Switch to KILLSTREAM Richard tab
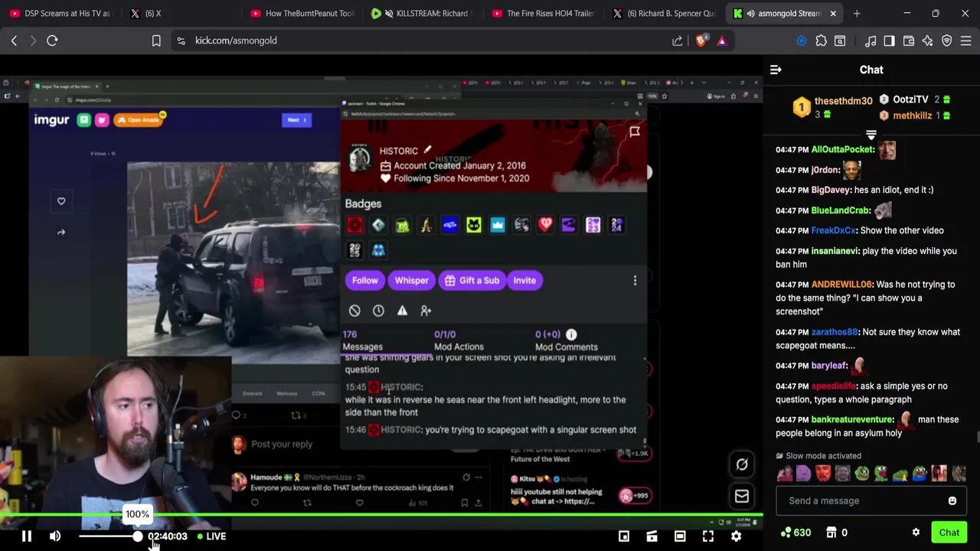Image resolution: width=980 pixels, height=551 pixels. click(x=423, y=13)
